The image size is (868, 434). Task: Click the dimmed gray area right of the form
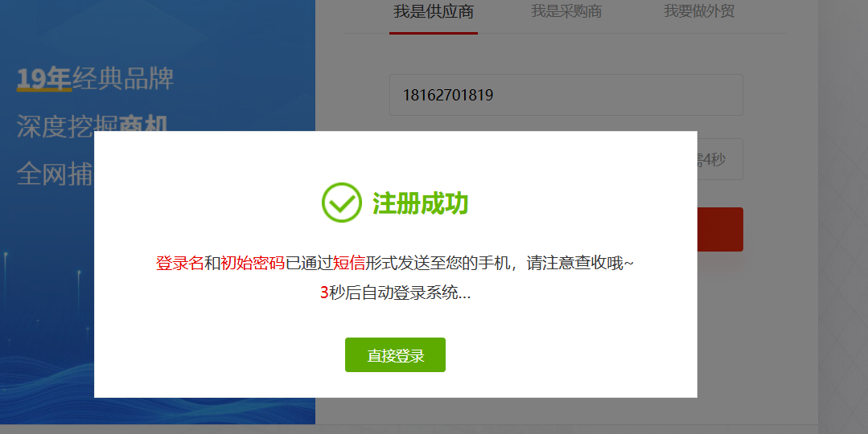pos(843,221)
